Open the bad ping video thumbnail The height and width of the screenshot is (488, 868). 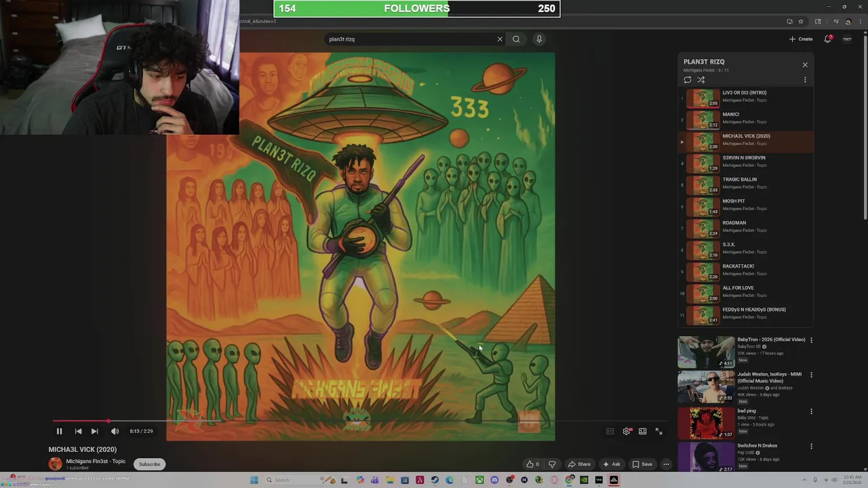[x=706, y=423]
